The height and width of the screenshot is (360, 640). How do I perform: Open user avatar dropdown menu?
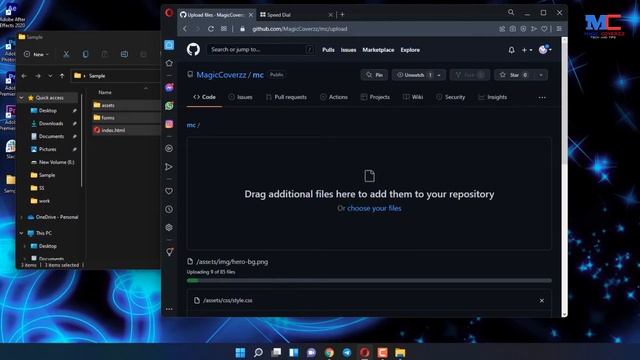click(545, 50)
